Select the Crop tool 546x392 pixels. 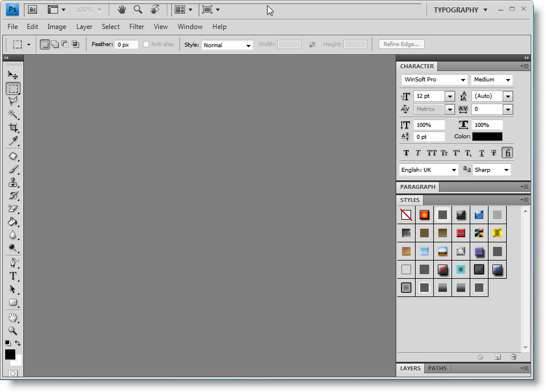click(x=13, y=128)
